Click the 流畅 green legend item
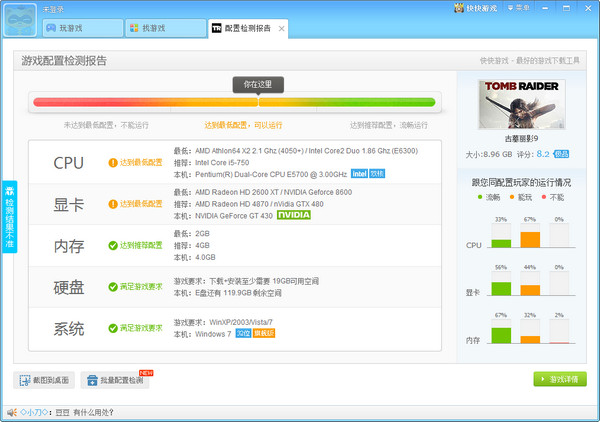The width and height of the screenshot is (600, 422). pyautogui.click(x=489, y=197)
